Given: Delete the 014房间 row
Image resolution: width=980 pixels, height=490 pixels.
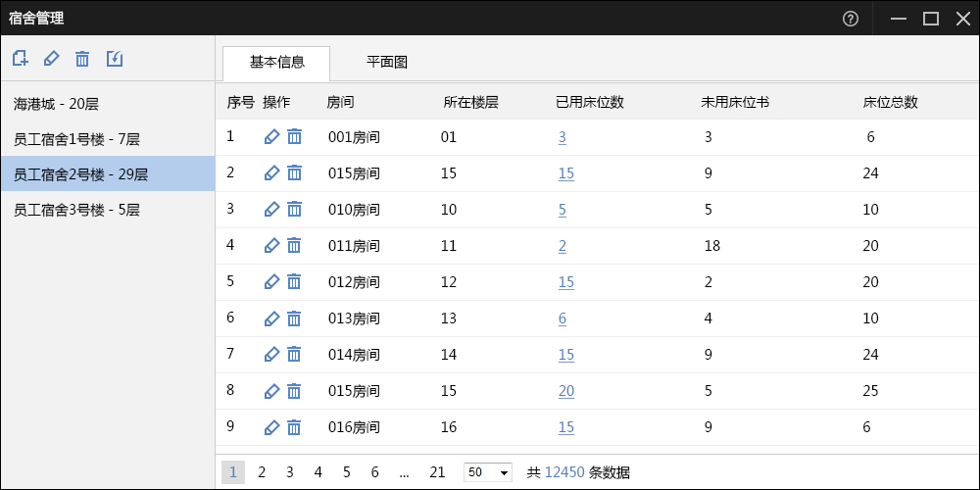Looking at the screenshot, I should click(x=294, y=355).
